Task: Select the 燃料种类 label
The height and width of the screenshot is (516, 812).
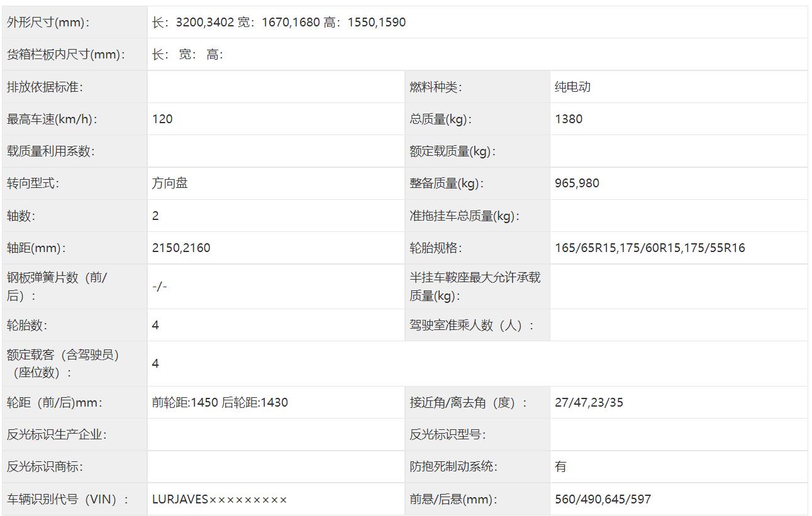Action: point(435,87)
